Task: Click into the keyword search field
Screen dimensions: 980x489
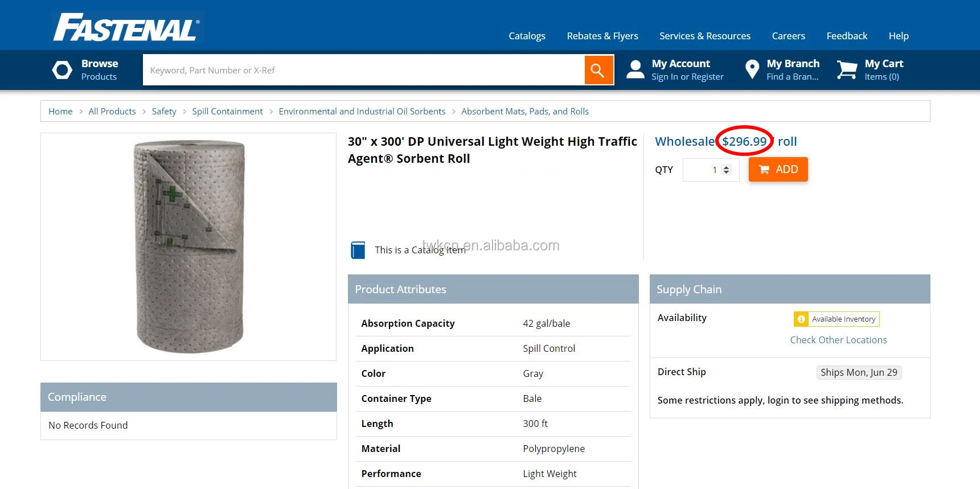Action: [x=363, y=70]
